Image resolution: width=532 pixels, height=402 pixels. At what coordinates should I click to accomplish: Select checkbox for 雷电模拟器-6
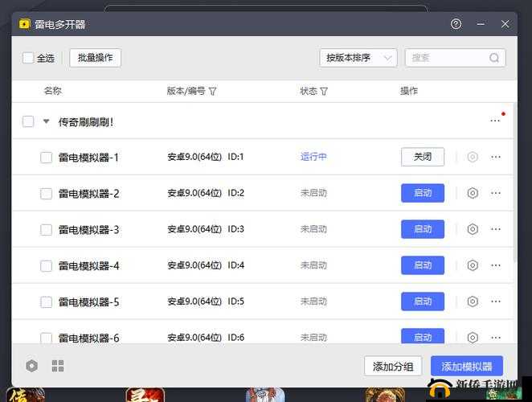click(x=46, y=338)
